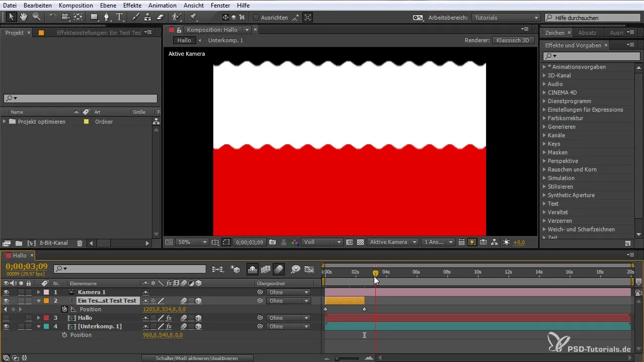The width and height of the screenshot is (644, 362).
Task: Open the composition flowchart from viewer bar
Action: click(495, 242)
